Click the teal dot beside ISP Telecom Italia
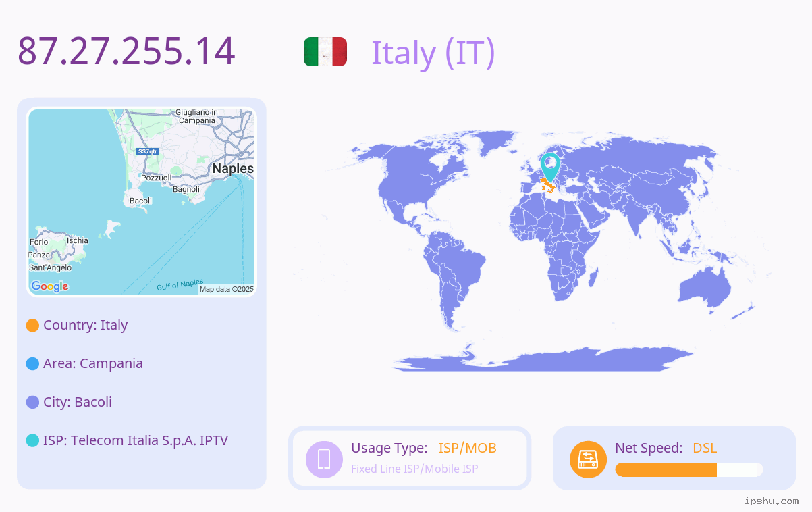Viewport: 812px width, 512px height. point(32,441)
